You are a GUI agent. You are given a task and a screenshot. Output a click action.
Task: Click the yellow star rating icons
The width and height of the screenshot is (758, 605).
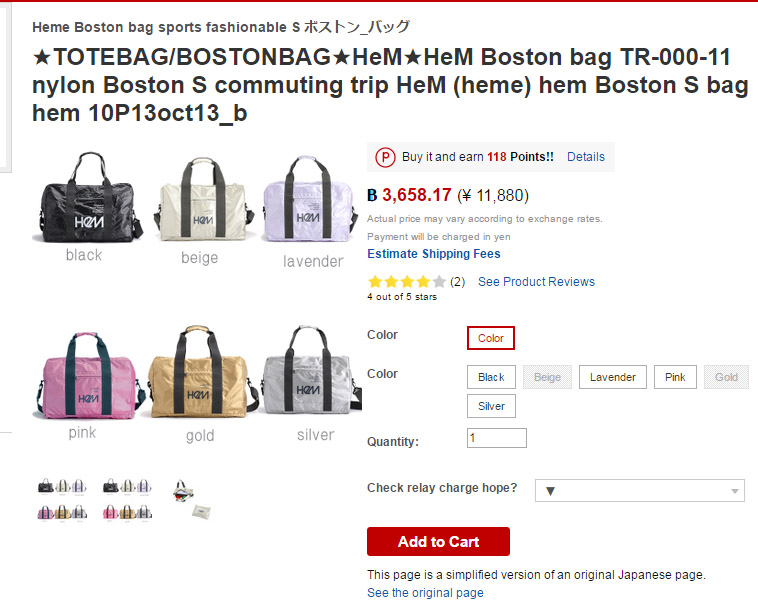point(407,282)
